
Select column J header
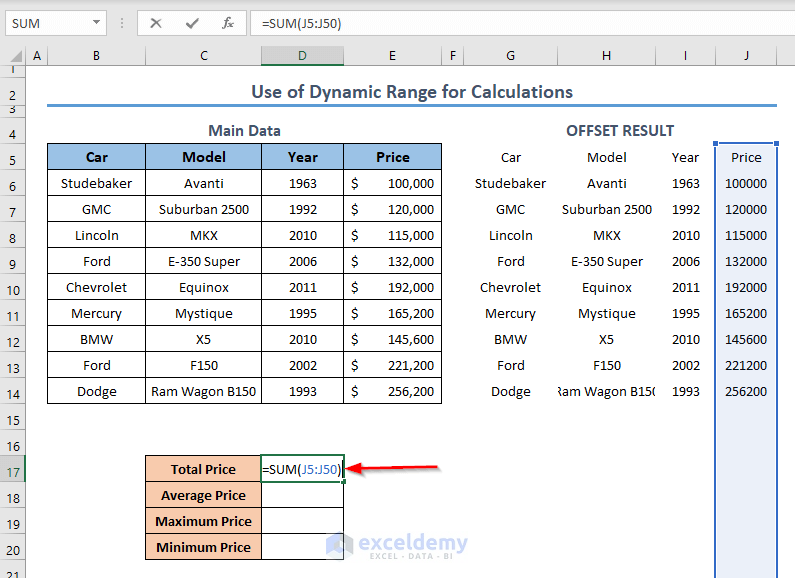pyautogui.click(x=746, y=56)
